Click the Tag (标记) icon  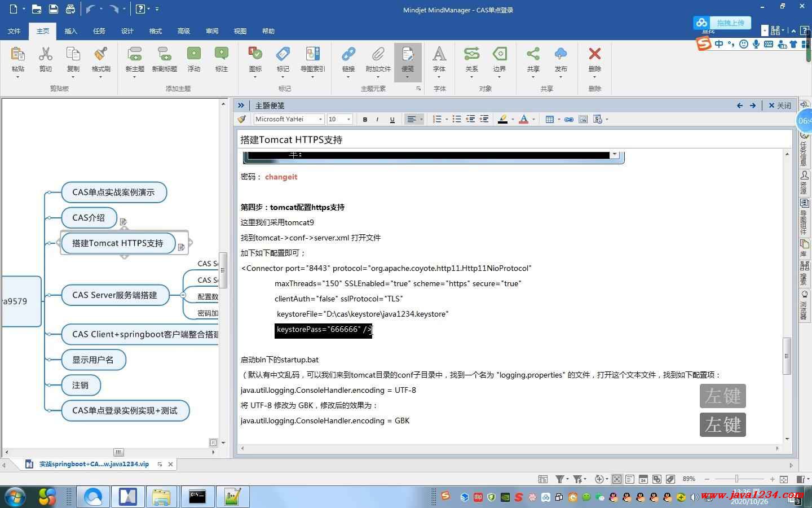pyautogui.click(x=283, y=54)
